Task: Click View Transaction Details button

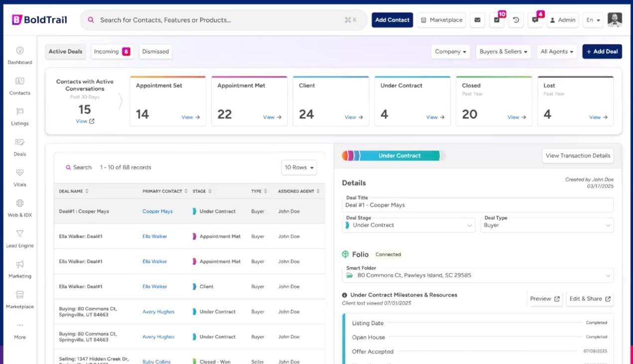Action: (578, 155)
